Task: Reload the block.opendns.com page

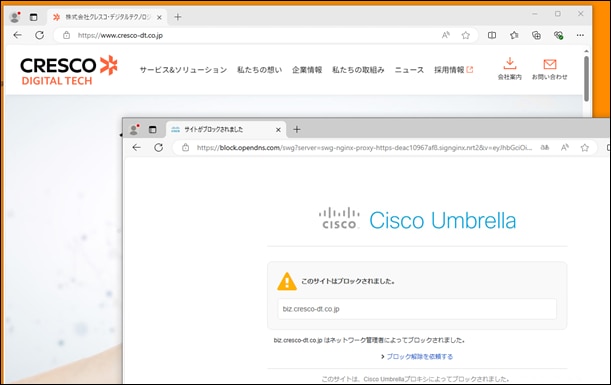Action: click(x=158, y=147)
